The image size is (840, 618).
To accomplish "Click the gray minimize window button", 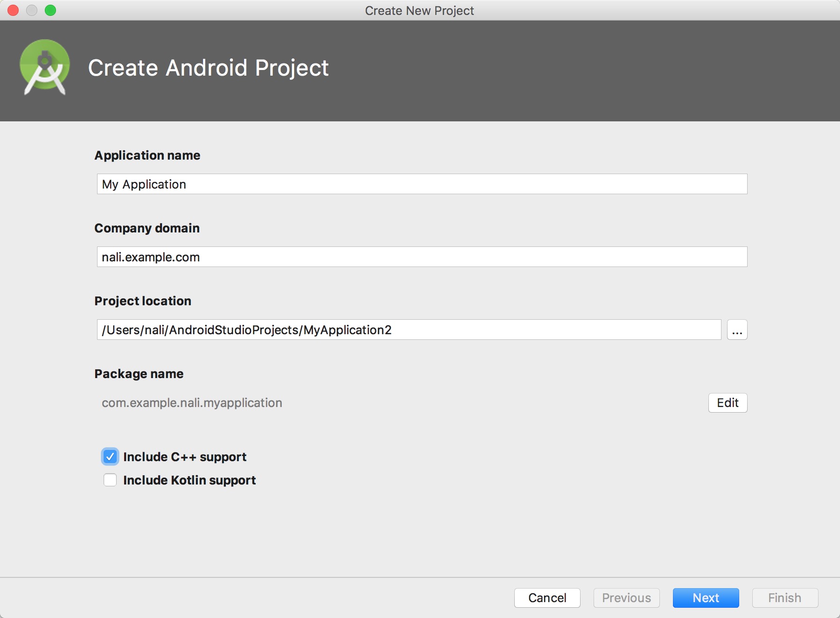I will click(32, 10).
